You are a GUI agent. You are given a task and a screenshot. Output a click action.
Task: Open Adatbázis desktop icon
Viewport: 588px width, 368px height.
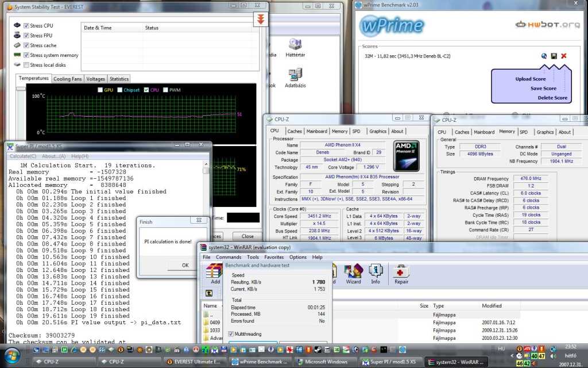tap(295, 78)
